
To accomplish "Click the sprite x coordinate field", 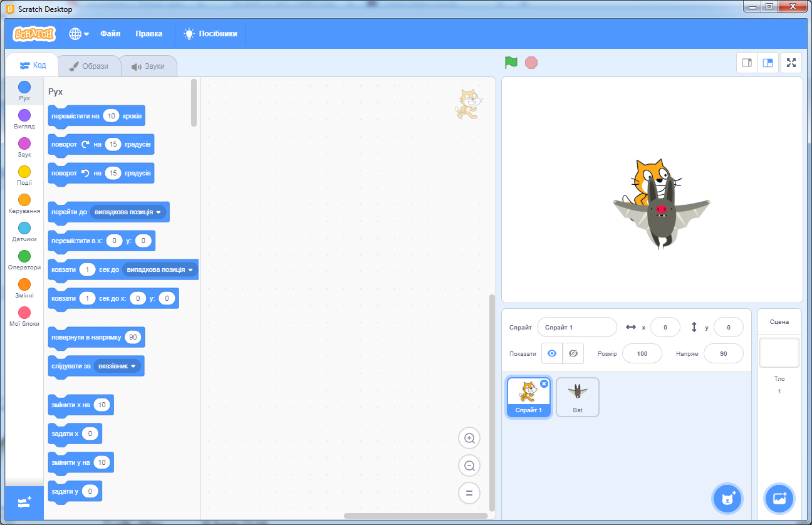I will (x=665, y=327).
